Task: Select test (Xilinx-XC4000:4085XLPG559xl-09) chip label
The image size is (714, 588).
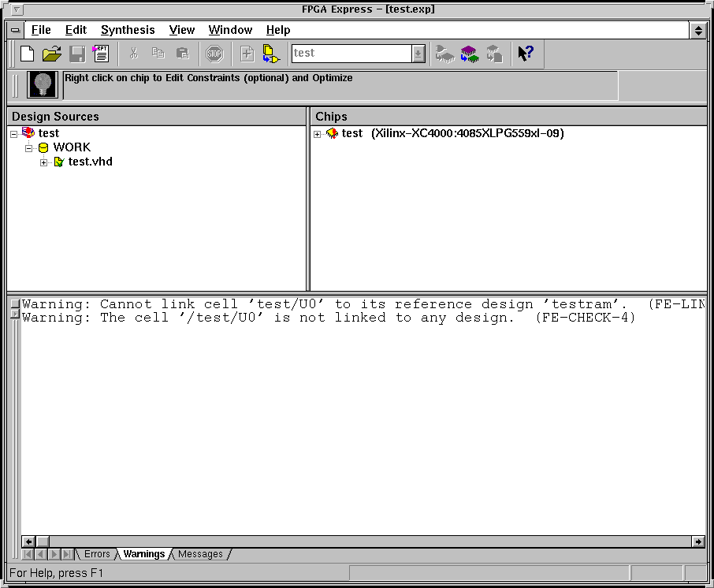Action: click(452, 133)
